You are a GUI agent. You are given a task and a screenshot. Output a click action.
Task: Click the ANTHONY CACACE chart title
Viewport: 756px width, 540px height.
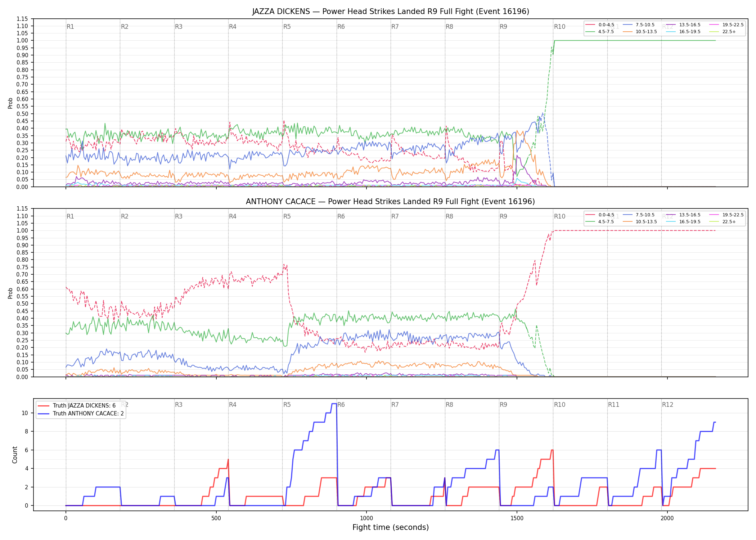391,202
